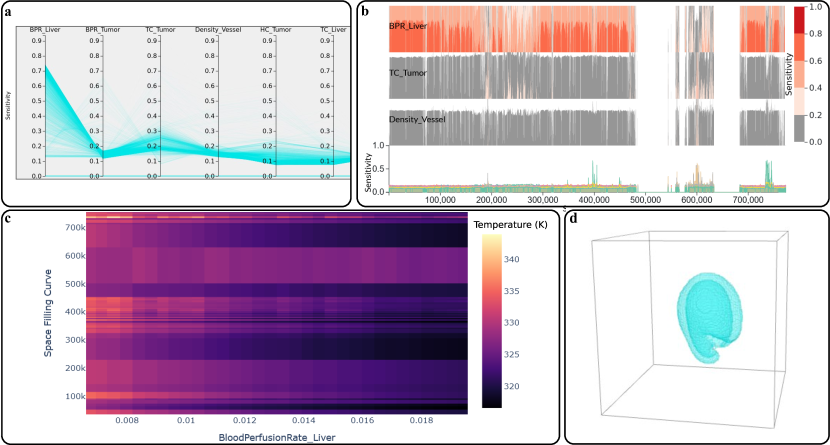This screenshot has width=830, height=445.
Task: Click the bold panel label a
Action: pyautogui.click(x=7, y=13)
